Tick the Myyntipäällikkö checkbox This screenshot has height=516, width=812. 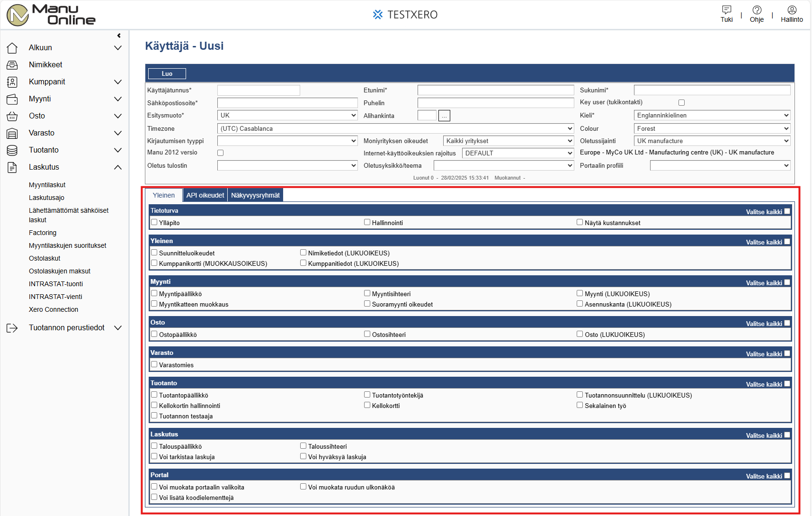coord(154,293)
